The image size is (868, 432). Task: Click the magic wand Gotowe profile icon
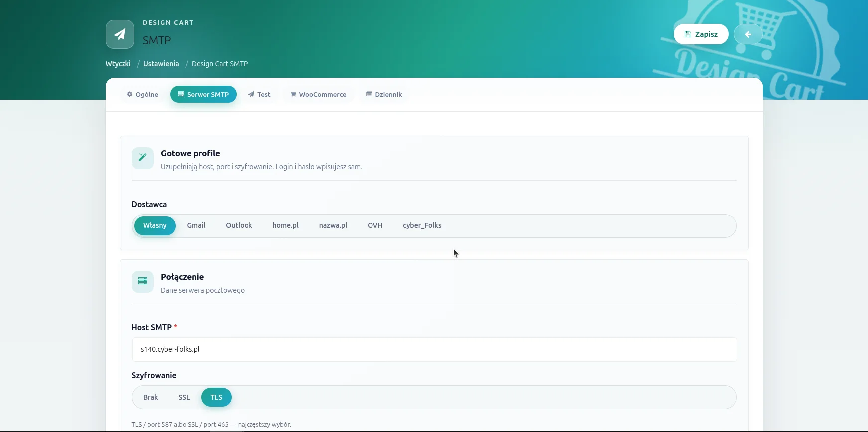point(143,158)
